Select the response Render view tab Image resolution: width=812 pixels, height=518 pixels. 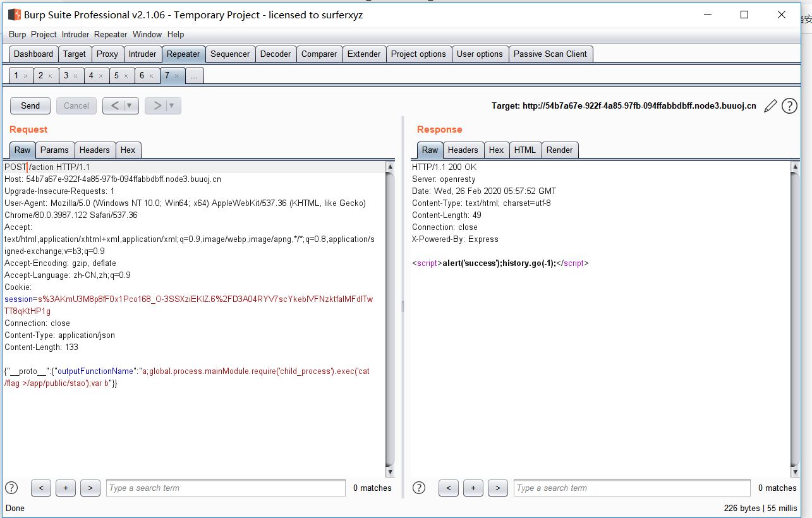tap(560, 150)
